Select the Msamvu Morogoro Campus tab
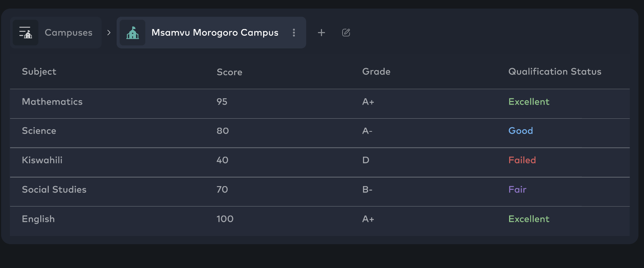The height and width of the screenshot is (268, 644). (215, 33)
